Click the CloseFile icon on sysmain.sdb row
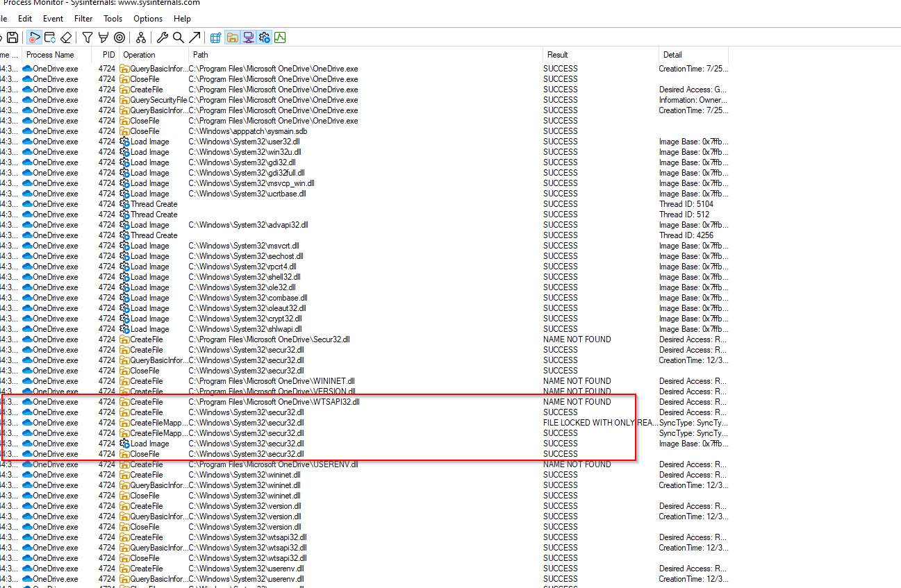 pyautogui.click(x=125, y=131)
